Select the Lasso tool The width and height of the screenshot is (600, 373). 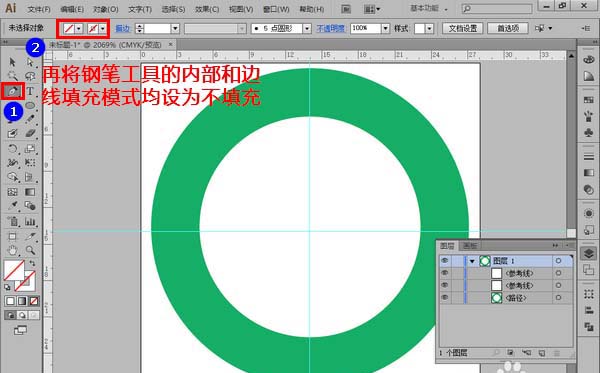[x=30, y=76]
